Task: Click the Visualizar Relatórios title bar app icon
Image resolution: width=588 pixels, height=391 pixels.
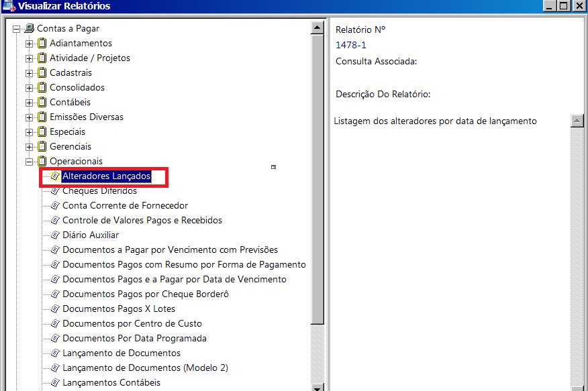Action: click(x=9, y=5)
